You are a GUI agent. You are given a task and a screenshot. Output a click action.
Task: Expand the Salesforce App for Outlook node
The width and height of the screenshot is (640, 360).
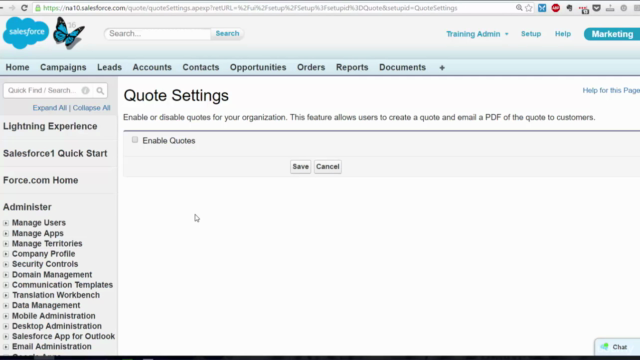click(x=6, y=337)
